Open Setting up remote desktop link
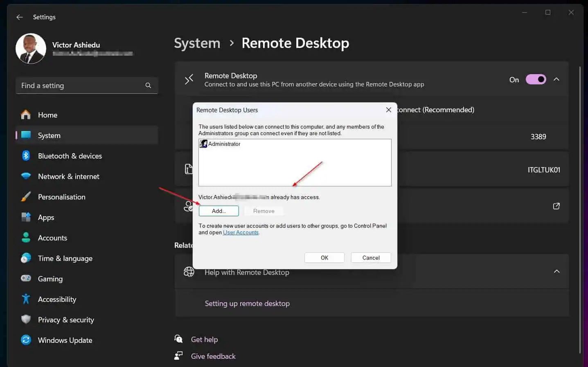Viewport: 588px width, 367px height. point(247,304)
